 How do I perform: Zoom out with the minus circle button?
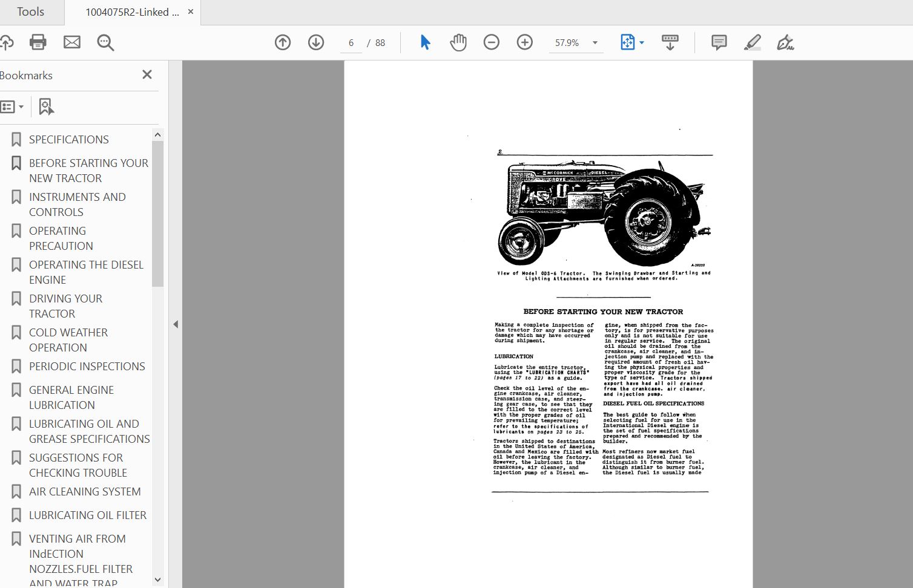(x=492, y=42)
